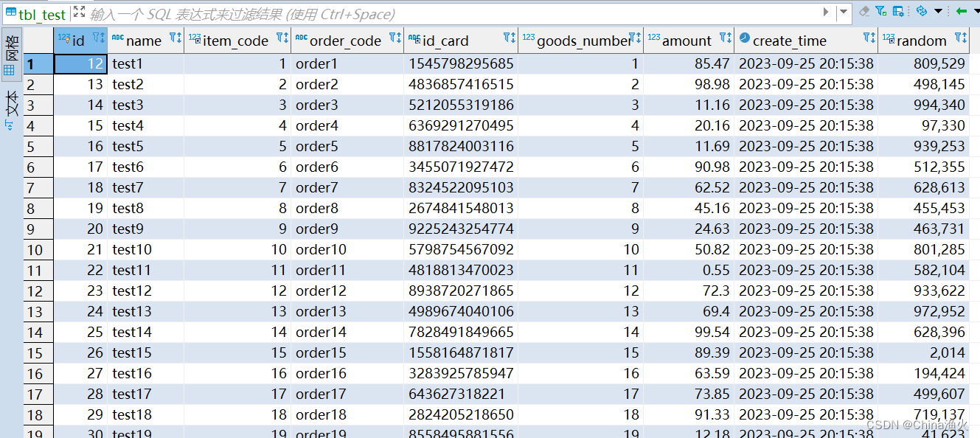The width and height of the screenshot is (980, 438).
Task: Click sort arrows in order_code column header
Action: [400, 38]
